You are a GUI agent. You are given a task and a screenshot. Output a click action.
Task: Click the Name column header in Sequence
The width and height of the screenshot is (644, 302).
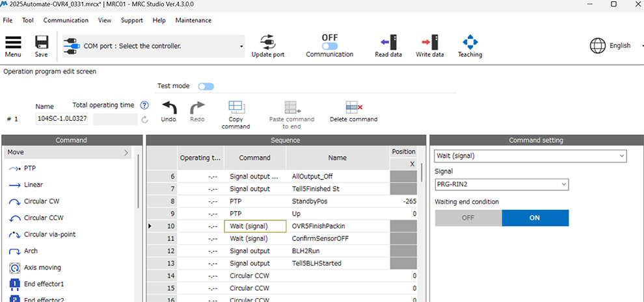click(338, 158)
